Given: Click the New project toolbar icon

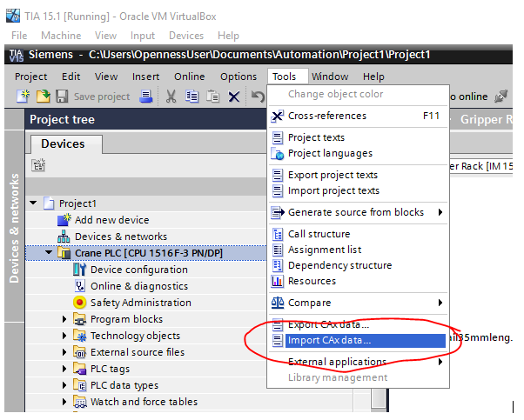Looking at the screenshot, I should coord(23,97).
